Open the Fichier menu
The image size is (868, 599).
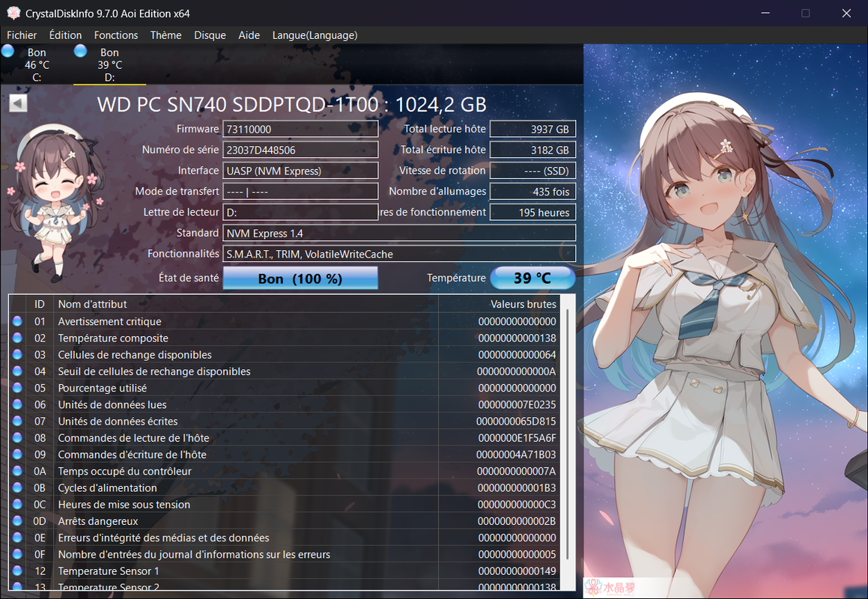point(22,35)
